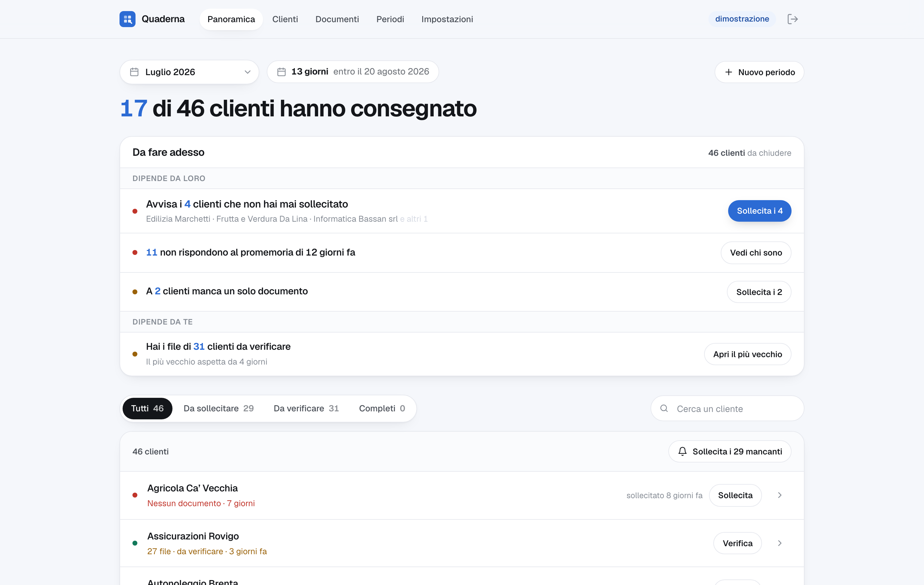Click the Quaderna brand name

click(x=163, y=19)
